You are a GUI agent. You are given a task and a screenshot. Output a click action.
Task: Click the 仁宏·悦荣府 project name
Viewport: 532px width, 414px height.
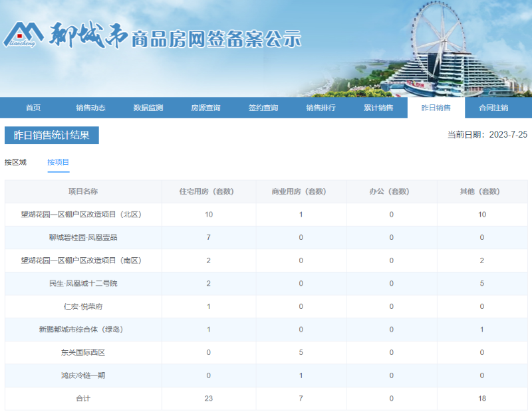click(82, 306)
